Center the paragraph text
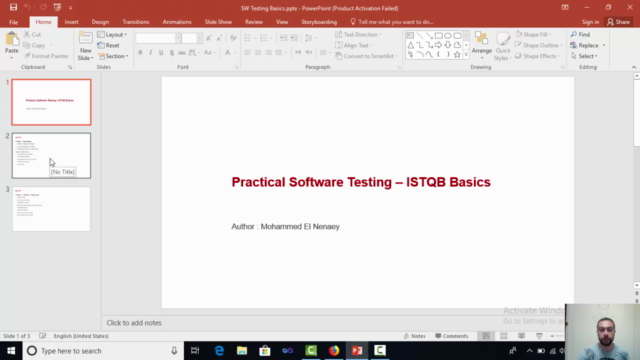640x360 pixels. [x=258, y=52]
